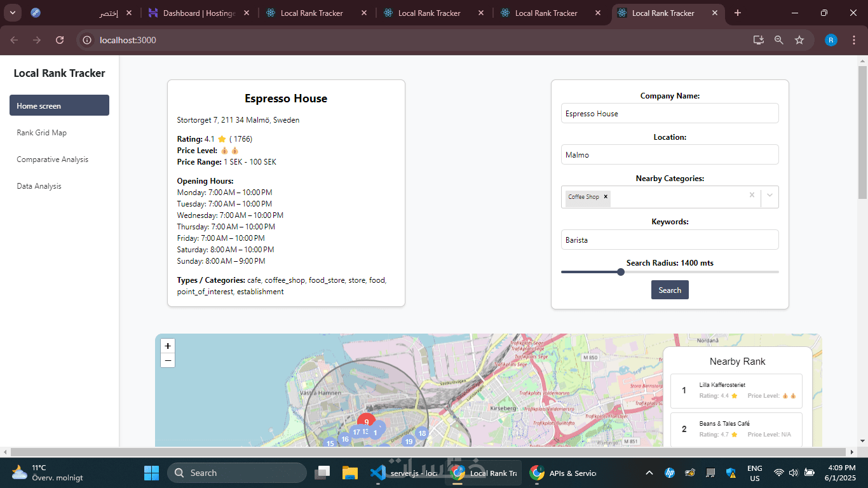Click the browser address bar
Image resolution: width=868 pixels, height=488 pixels.
(419, 40)
